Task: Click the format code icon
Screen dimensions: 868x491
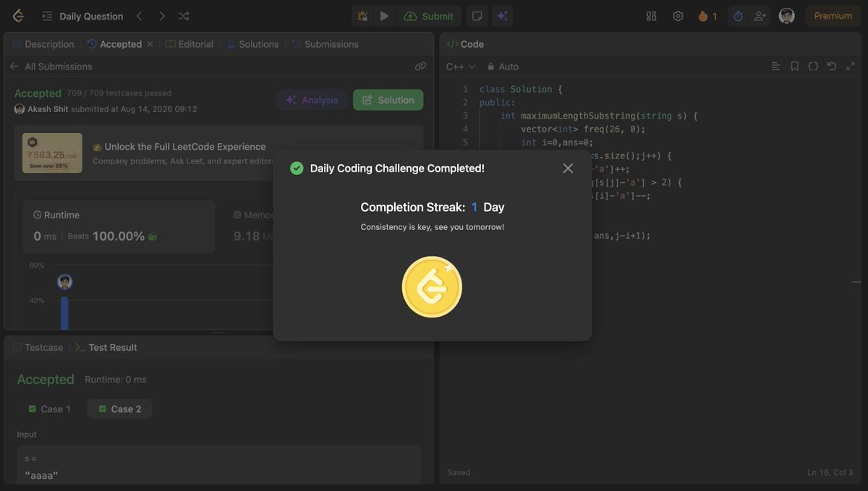Action: pyautogui.click(x=776, y=67)
